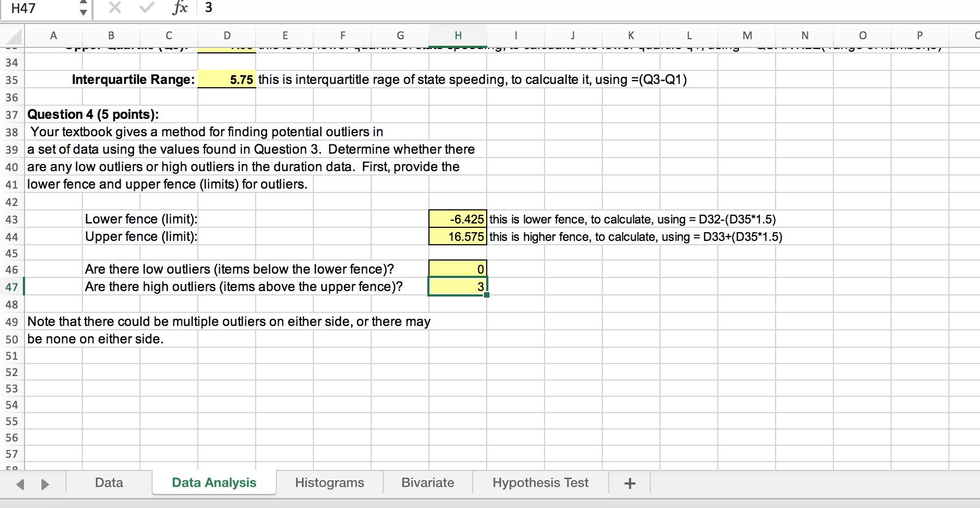The image size is (980, 508).
Task: Click the Question 4 (5 points) heading
Action: tap(93, 114)
